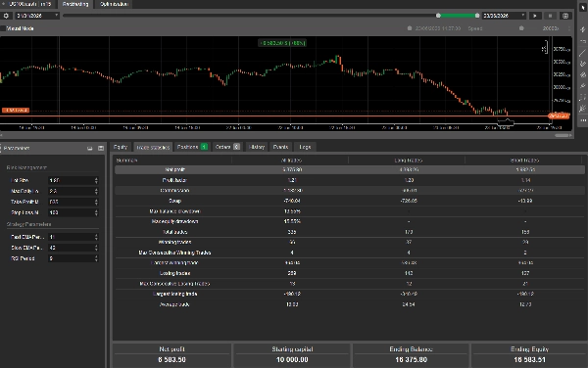Screen dimensions: 588x368
Task: Click the minimize icon in Parameters panel
Action: [89, 148]
